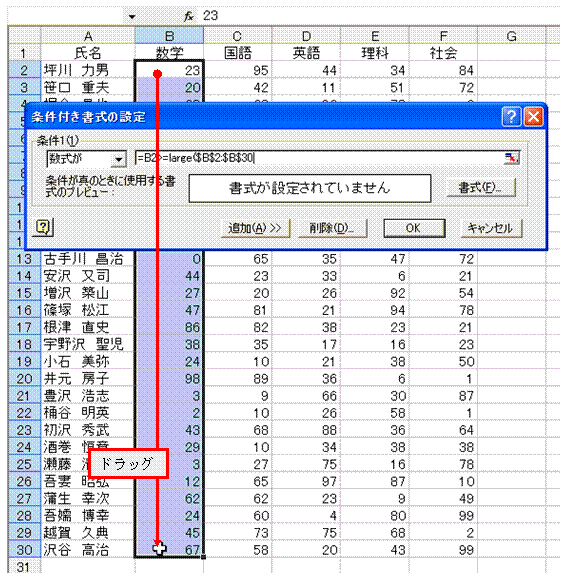Select column E header
The image size is (567, 583).
(375, 36)
